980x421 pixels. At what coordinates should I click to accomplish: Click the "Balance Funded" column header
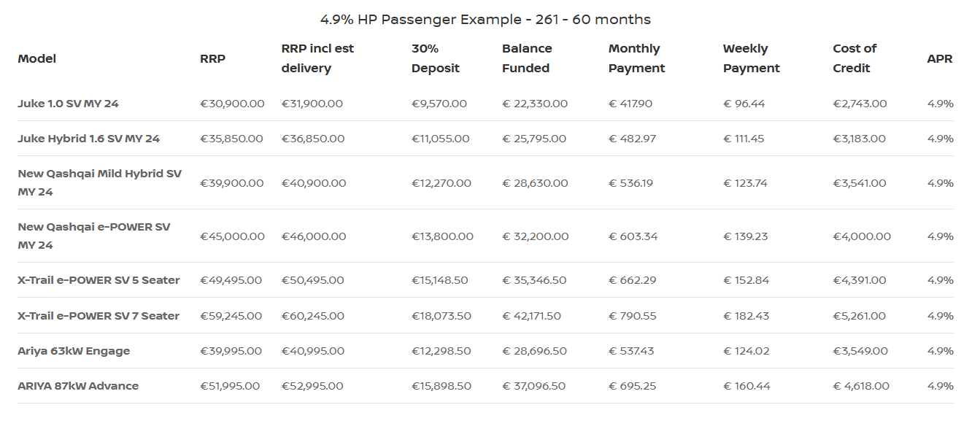527,58
